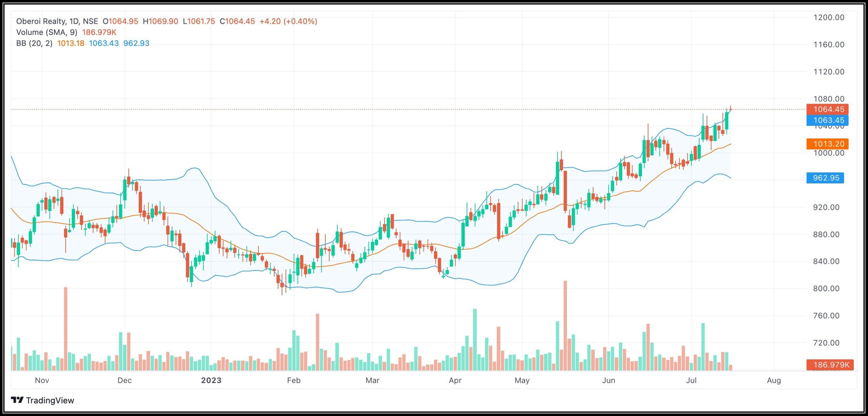Image resolution: width=868 pixels, height=416 pixels.
Task: Click the 1120.00 price scale label
Action: 829,72
